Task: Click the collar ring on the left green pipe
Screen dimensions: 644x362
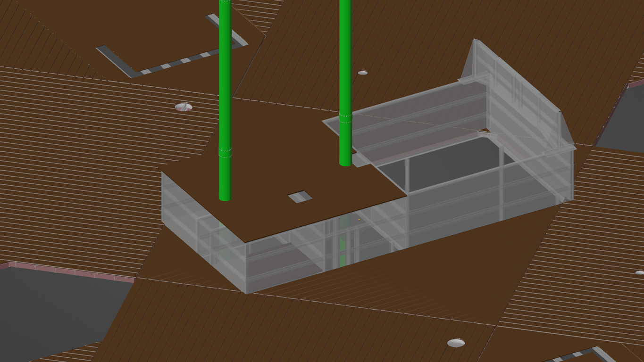Action: pos(225,151)
